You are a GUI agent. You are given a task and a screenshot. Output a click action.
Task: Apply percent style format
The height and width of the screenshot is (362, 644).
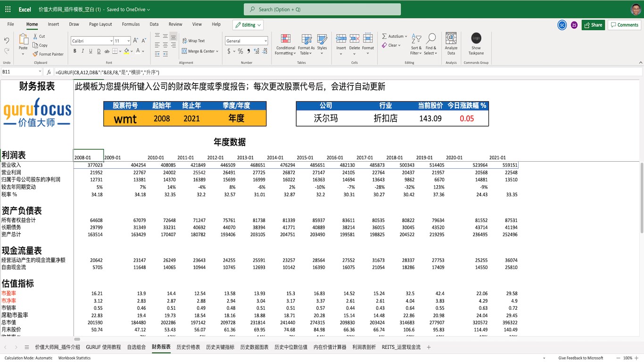click(x=240, y=51)
